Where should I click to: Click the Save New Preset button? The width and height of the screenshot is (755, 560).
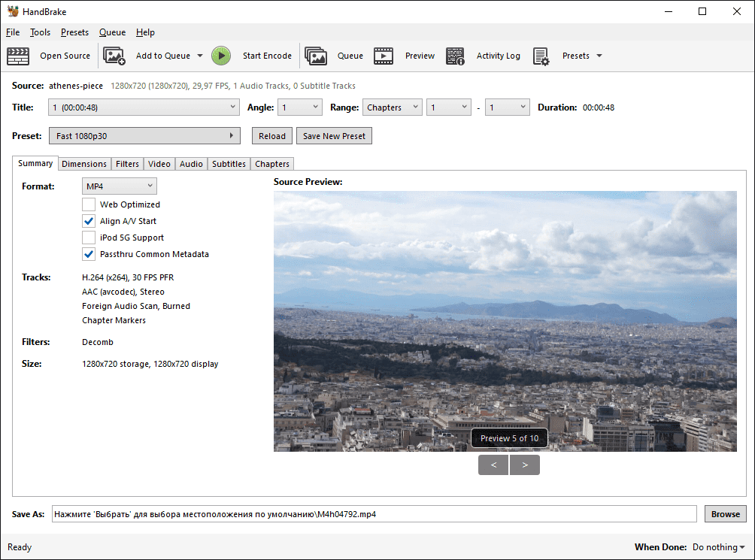[334, 136]
